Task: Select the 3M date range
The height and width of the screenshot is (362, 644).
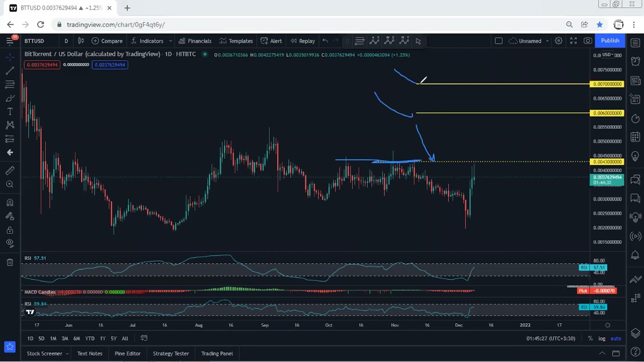Action: 65,338
